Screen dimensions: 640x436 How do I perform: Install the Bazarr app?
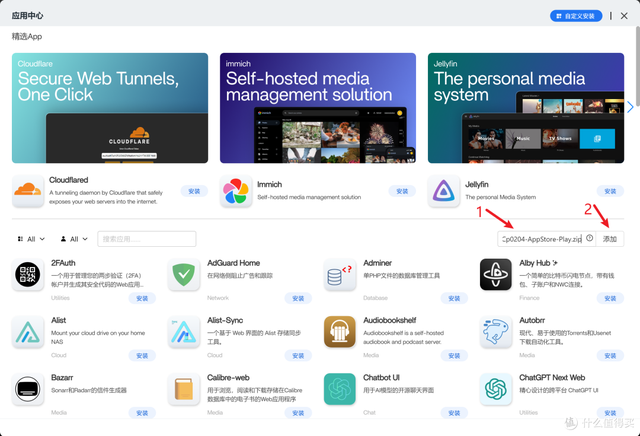[x=142, y=413]
